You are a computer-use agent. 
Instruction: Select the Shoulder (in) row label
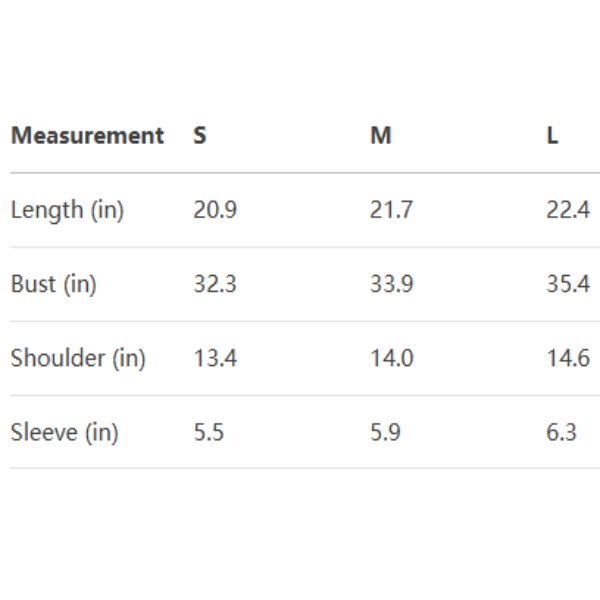(78, 358)
